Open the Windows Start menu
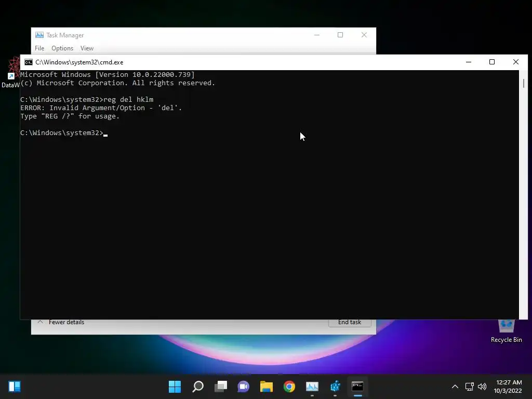 pyautogui.click(x=175, y=387)
